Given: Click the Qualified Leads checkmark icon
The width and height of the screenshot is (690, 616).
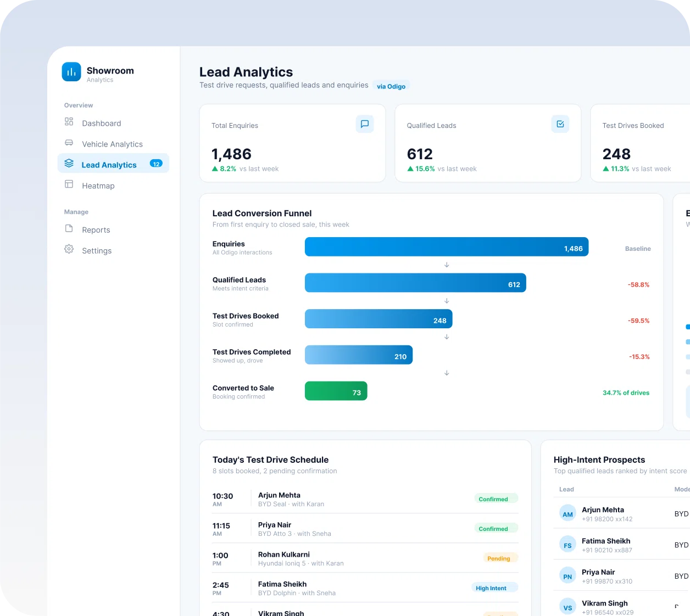Looking at the screenshot, I should point(560,124).
